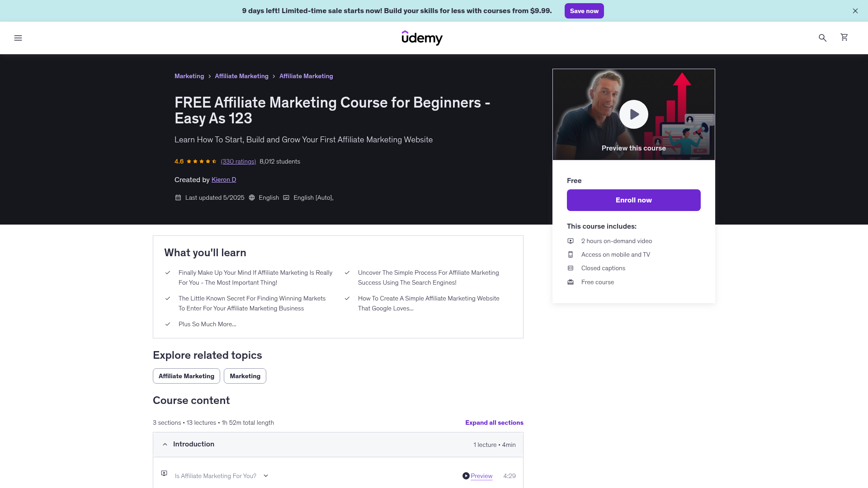Click the on-demand video icon
Screen dimensions: 868x488
571,241
